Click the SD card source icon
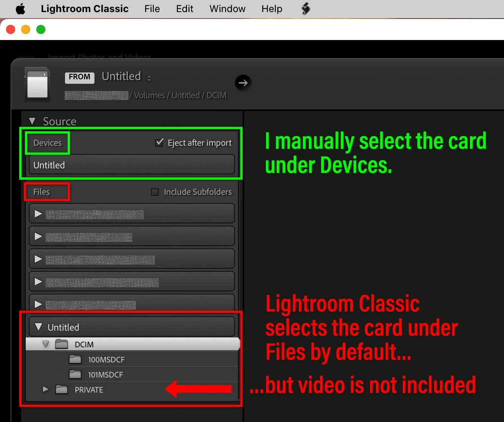The image size is (504, 422). [37, 84]
